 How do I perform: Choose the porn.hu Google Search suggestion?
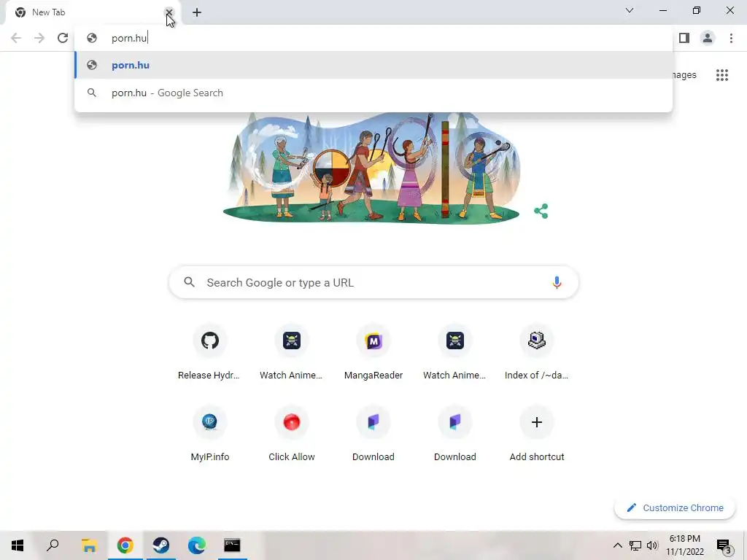pyautogui.click(x=373, y=93)
